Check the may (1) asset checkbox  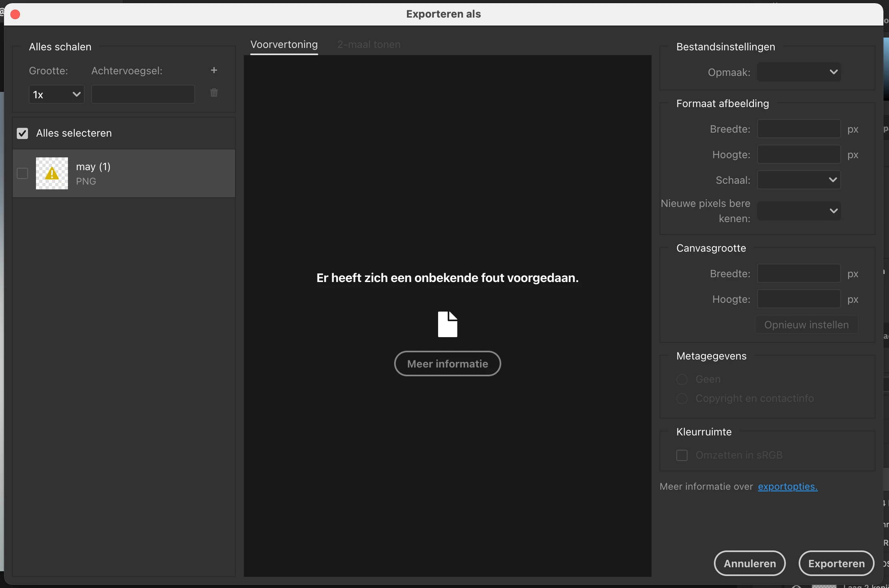(22, 173)
